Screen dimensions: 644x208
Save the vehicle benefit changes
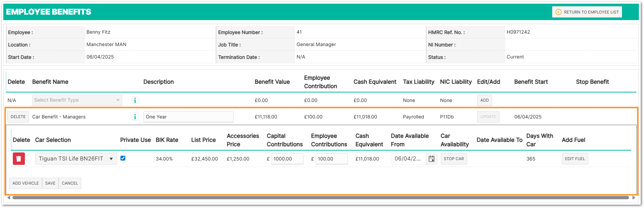pos(50,183)
